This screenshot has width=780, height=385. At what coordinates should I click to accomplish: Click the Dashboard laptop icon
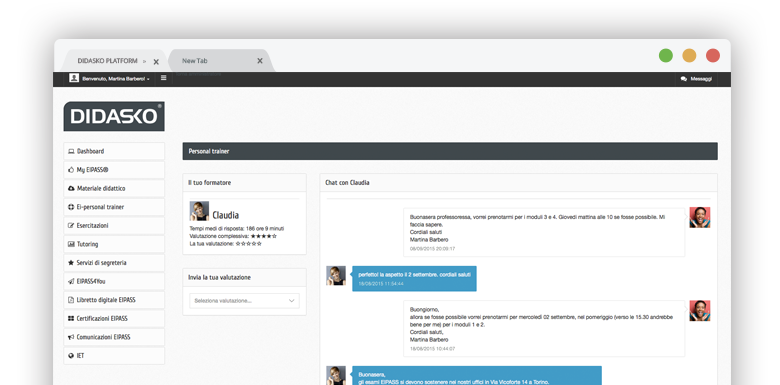(x=71, y=151)
